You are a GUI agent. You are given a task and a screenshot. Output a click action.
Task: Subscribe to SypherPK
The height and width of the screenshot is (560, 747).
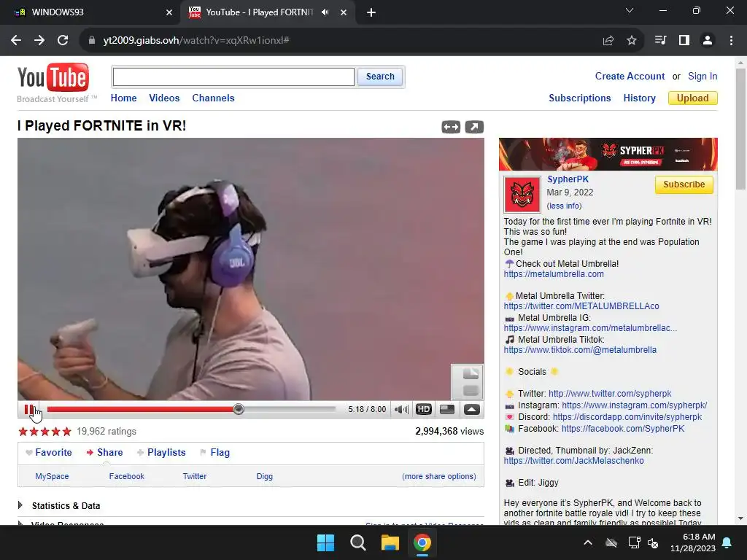tap(684, 184)
